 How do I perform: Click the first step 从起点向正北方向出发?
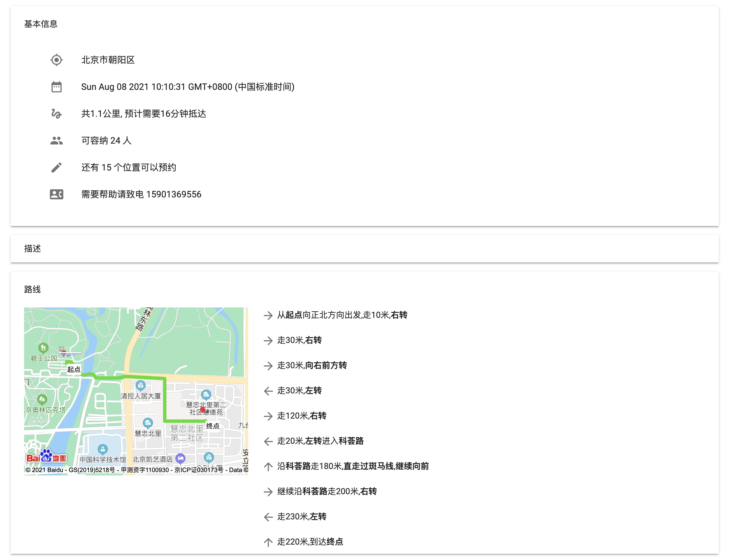pyautogui.click(x=342, y=315)
